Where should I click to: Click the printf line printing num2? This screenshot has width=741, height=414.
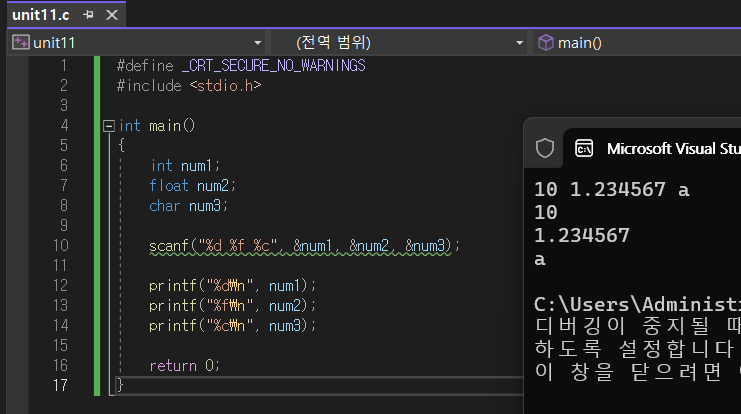click(232, 306)
